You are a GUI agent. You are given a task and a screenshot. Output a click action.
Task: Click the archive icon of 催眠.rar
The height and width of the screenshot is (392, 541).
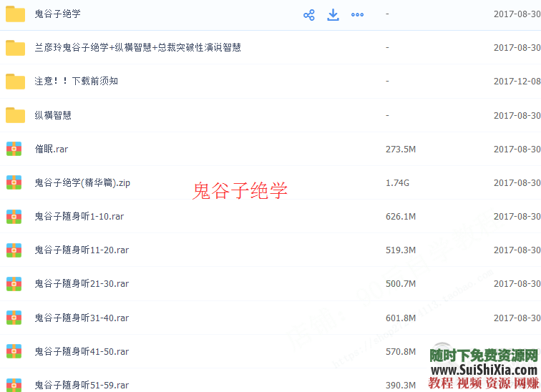pos(14,149)
